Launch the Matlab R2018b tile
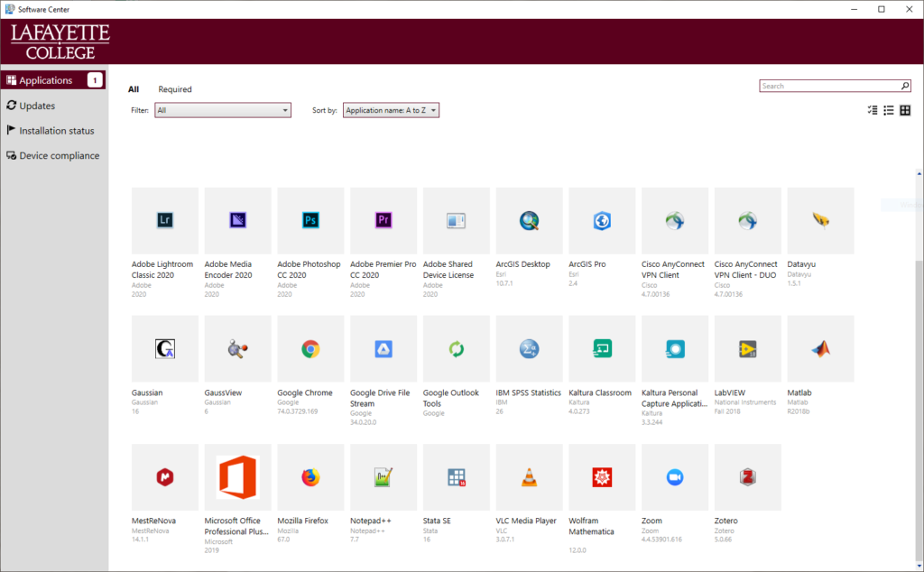This screenshot has height=572, width=924. (x=819, y=348)
